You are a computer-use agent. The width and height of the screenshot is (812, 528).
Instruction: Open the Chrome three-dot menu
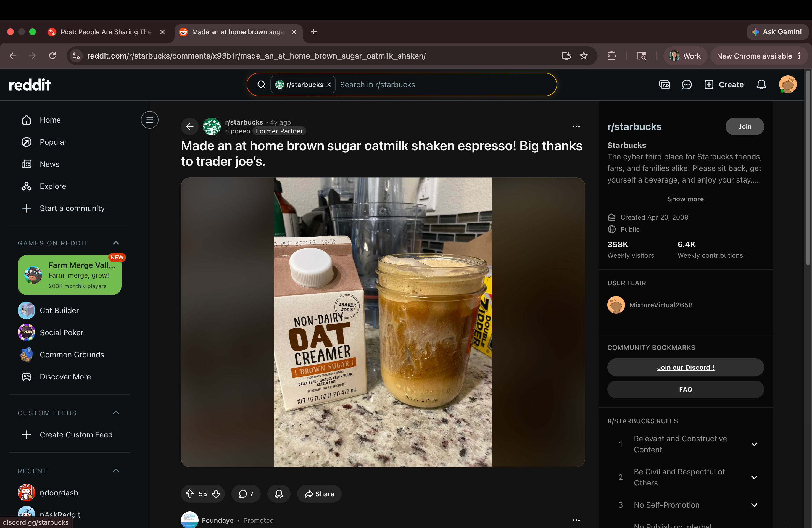point(799,56)
